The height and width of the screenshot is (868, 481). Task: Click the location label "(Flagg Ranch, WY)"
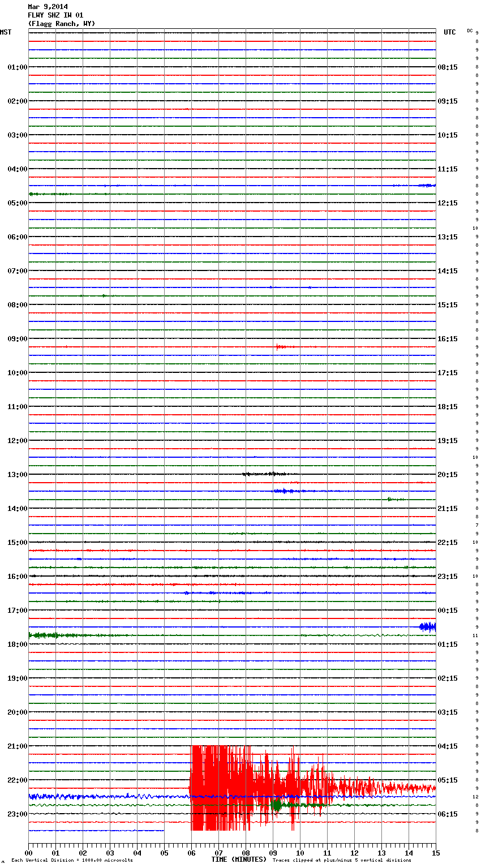coord(62,24)
